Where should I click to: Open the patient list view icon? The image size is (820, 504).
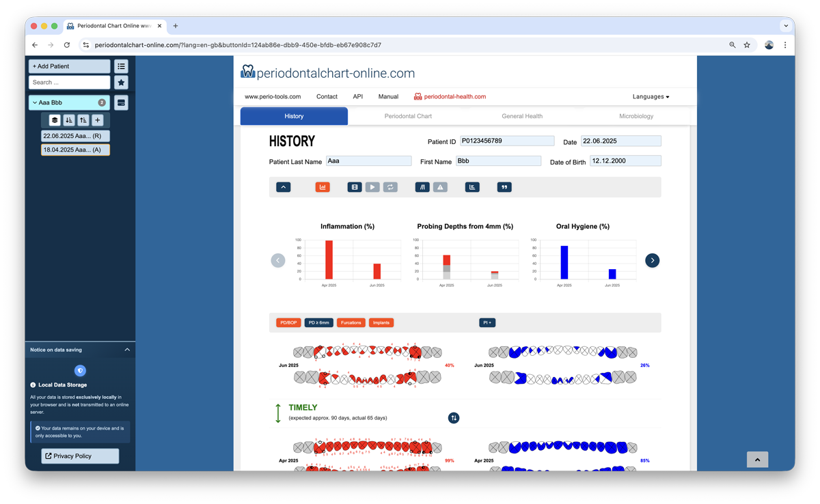tap(121, 66)
